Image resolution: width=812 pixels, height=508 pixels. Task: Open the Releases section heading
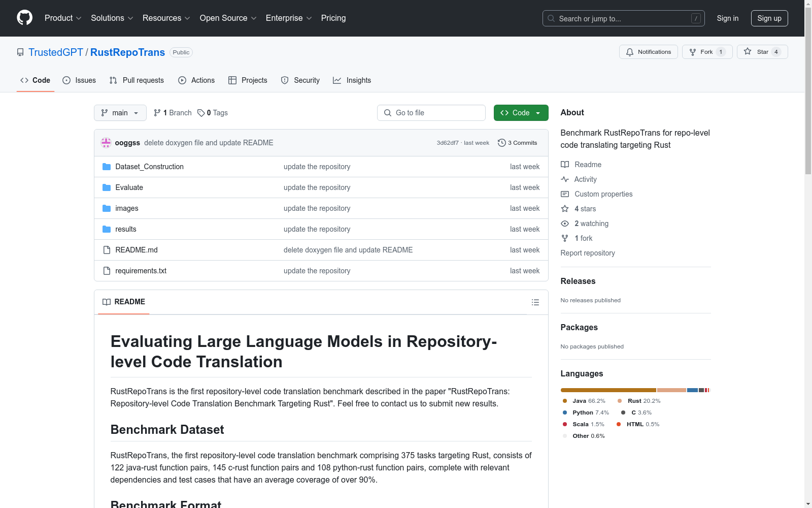click(578, 281)
